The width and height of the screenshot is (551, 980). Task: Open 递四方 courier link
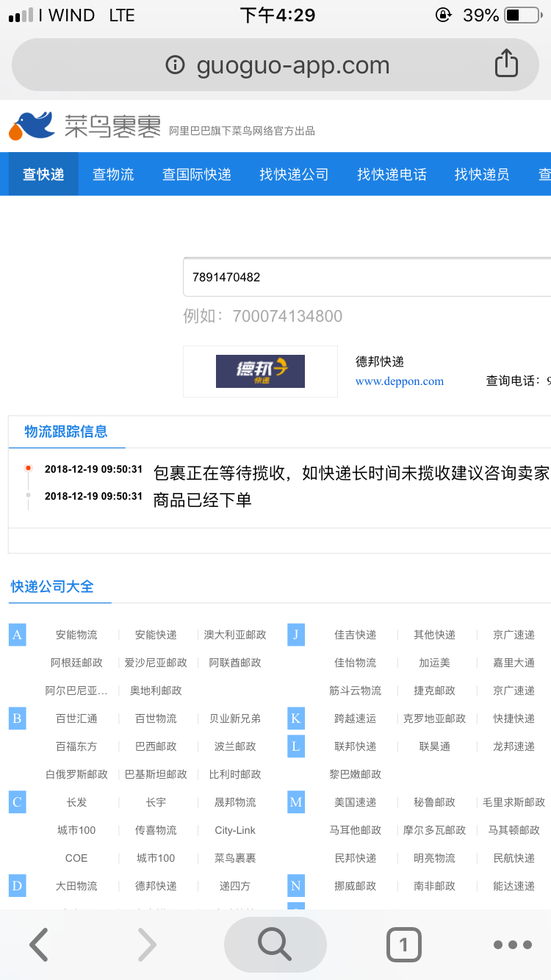pos(235,886)
